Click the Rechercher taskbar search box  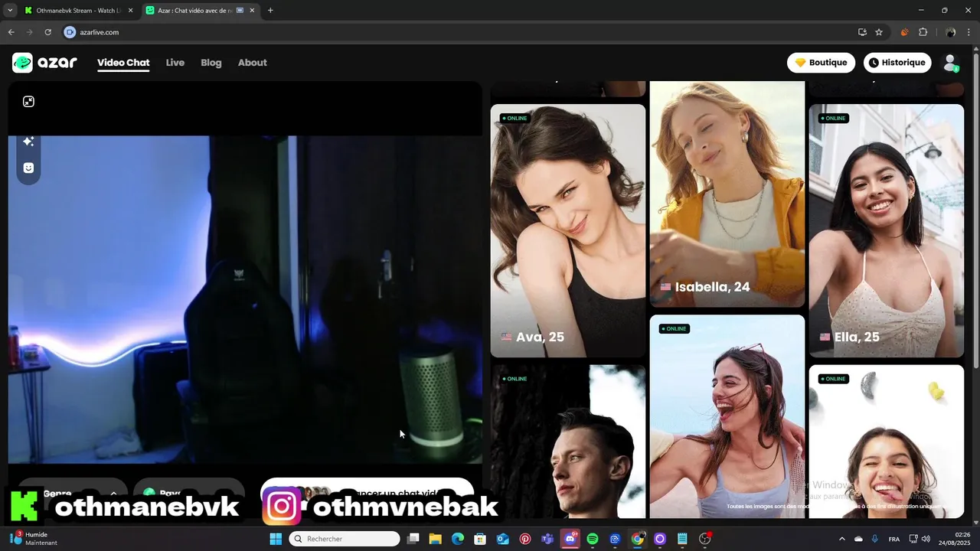[x=345, y=539]
